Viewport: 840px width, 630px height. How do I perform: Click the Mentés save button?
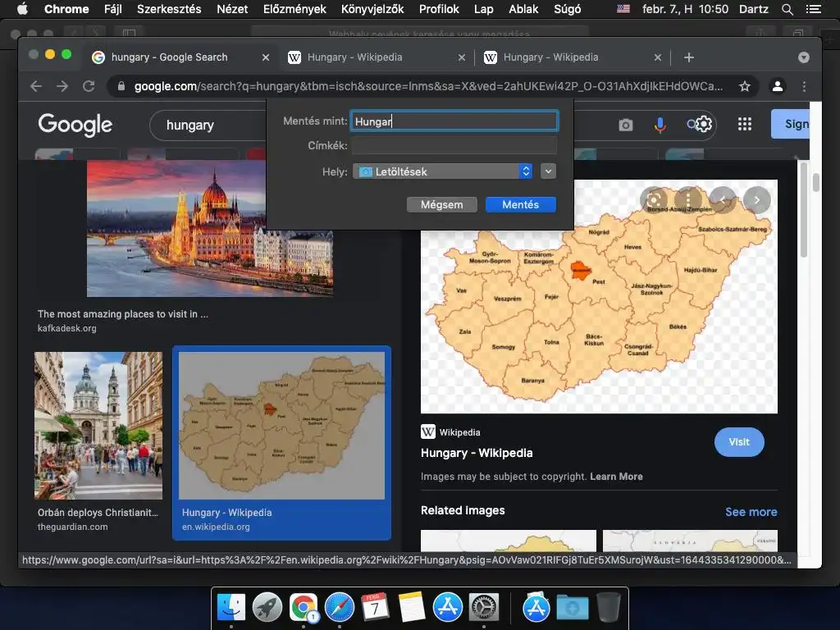[521, 204]
